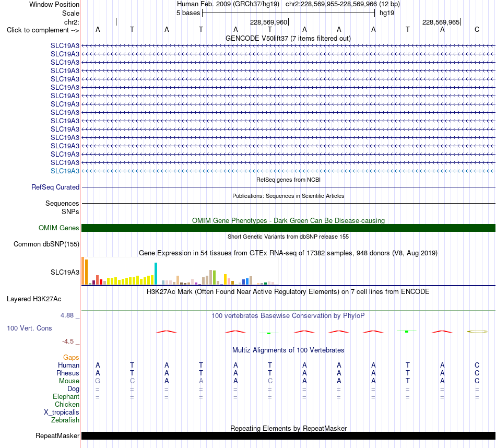This screenshot has width=496, height=448.
Task: Open the 'RefSeq genes from NCBI' track title
Action: coord(288,180)
